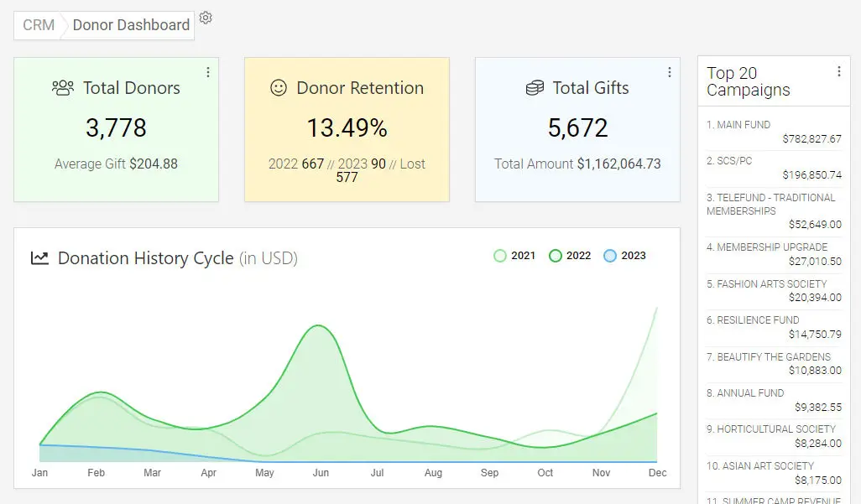Viewport: 861px width, 504px height.
Task: Open the dashboard settings gear icon
Action: click(x=206, y=18)
